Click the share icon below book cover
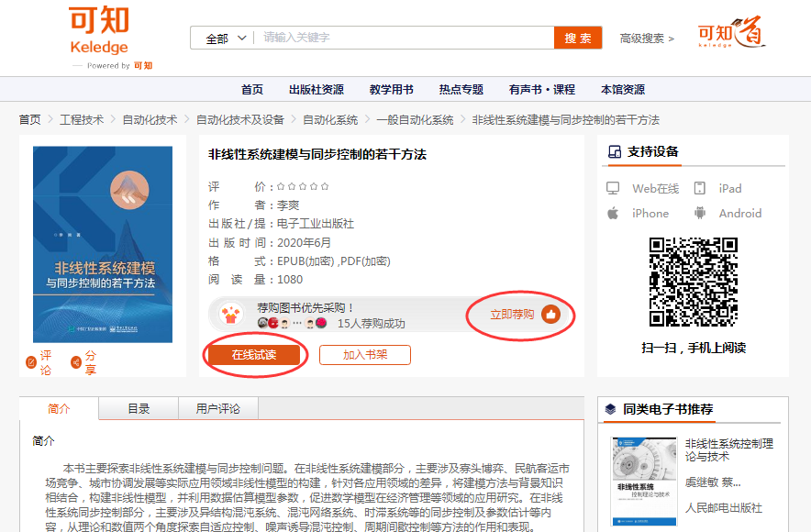The image size is (811, 532). [75, 362]
